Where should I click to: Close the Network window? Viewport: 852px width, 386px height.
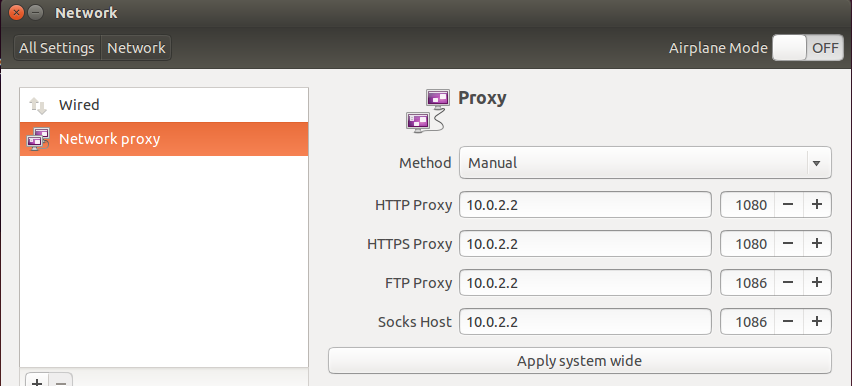16,12
